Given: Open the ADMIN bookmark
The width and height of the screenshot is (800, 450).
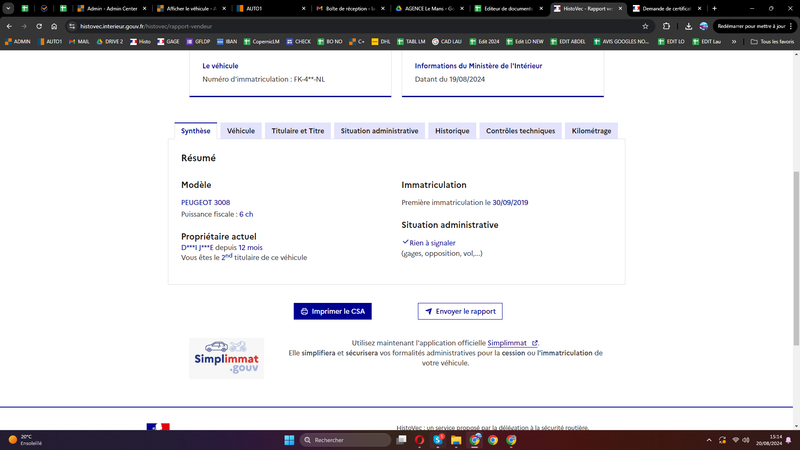Looking at the screenshot, I should pyautogui.click(x=18, y=41).
